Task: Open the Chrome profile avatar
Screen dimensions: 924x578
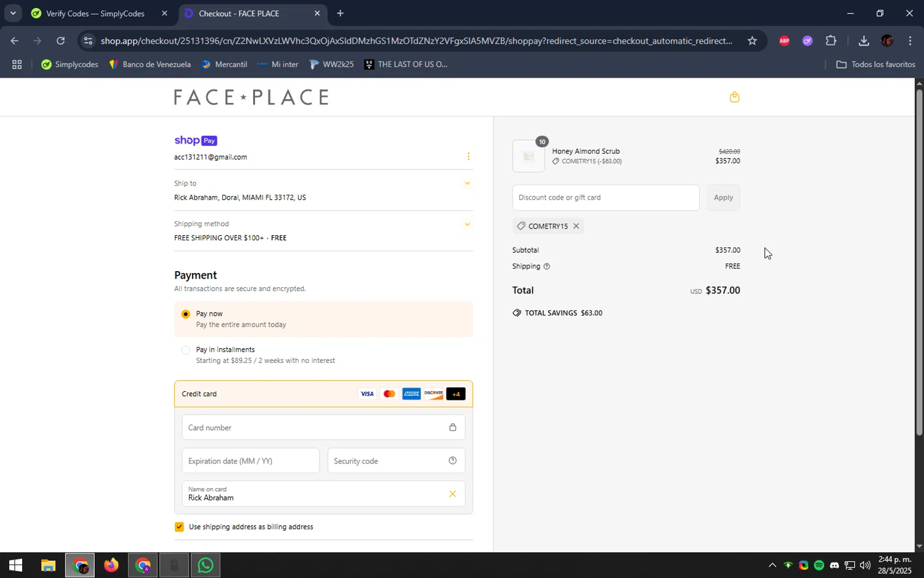Action: click(887, 41)
